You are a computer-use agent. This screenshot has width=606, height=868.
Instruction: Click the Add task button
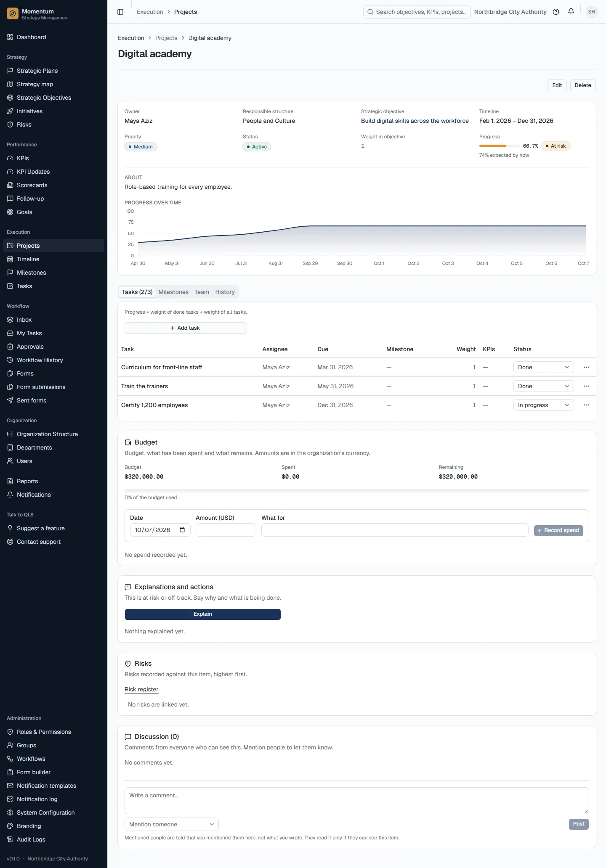[x=186, y=328]
